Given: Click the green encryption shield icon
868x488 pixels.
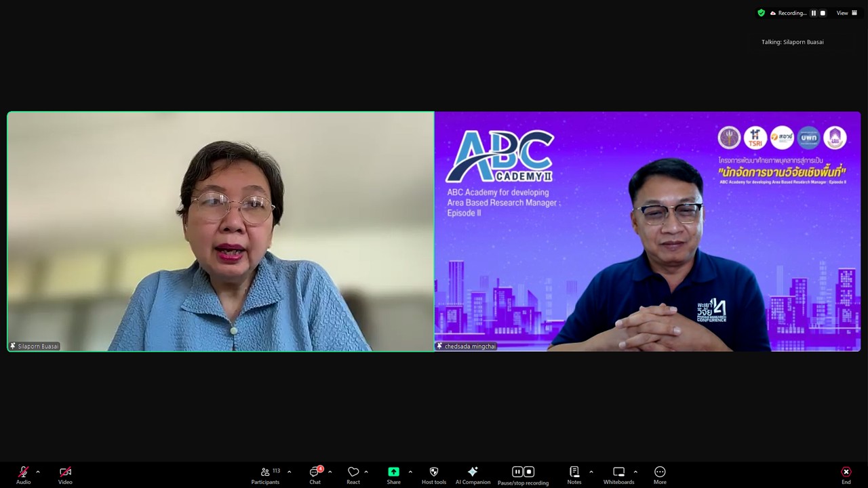Looking at the screenshot, I should click(x=762, y=13).
